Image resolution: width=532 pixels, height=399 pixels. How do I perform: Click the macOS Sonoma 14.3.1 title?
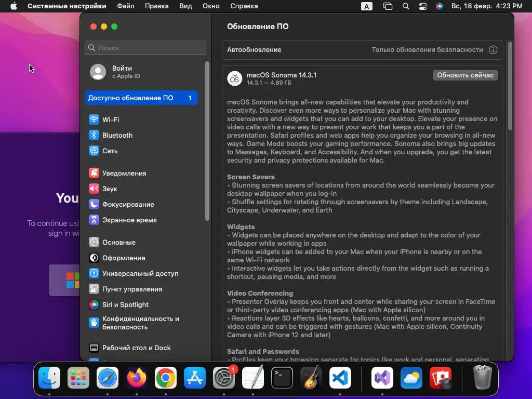click(x=282, y=75)
